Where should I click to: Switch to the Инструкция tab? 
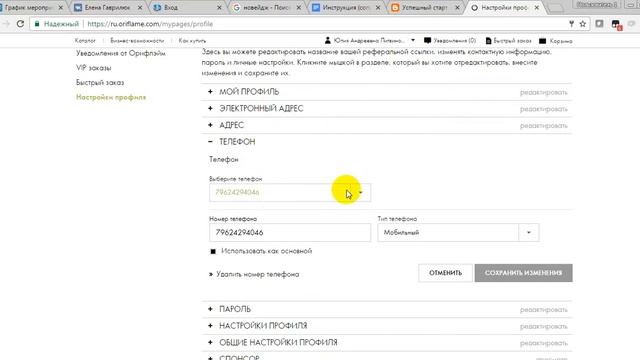pyautogui.click(x=345, y=8)
